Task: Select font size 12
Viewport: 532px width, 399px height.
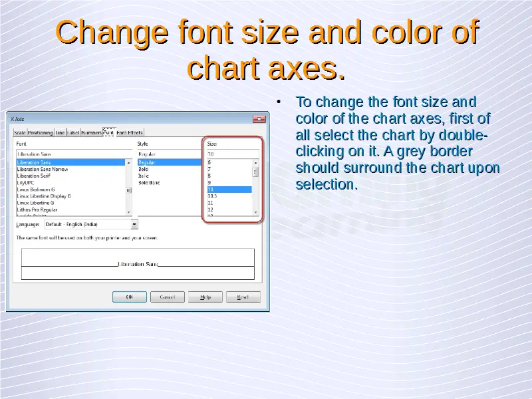Action: pyautogui.click(x=211, y=209)
